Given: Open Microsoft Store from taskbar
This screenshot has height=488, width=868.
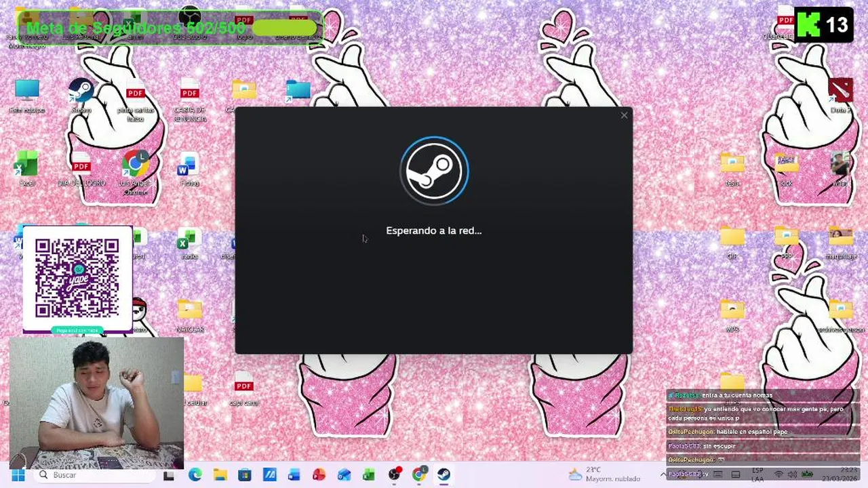Looking at the screenshot, I should pyautogui.click(x=245, y=475).
